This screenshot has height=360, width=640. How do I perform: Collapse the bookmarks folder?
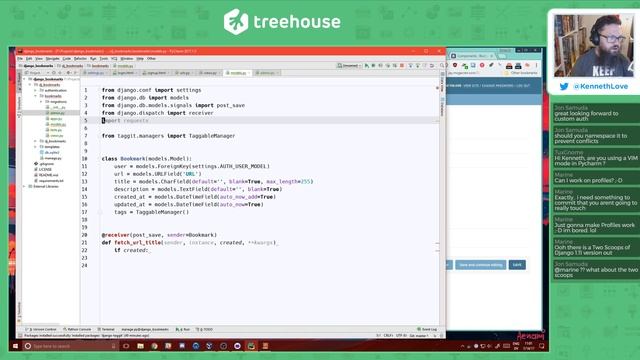point(36,96)
